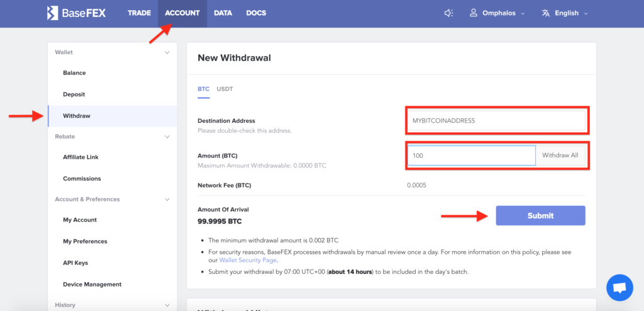Click the Amount (BTC) input field
Screen dimensions: 644x311
click(x=472, y=155)
